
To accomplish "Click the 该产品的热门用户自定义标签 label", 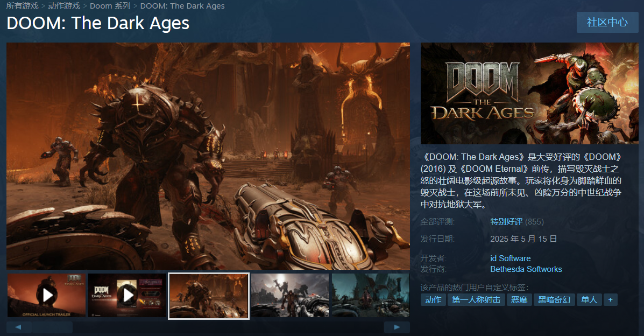I will pyautogui.click(x=475, y=287).
